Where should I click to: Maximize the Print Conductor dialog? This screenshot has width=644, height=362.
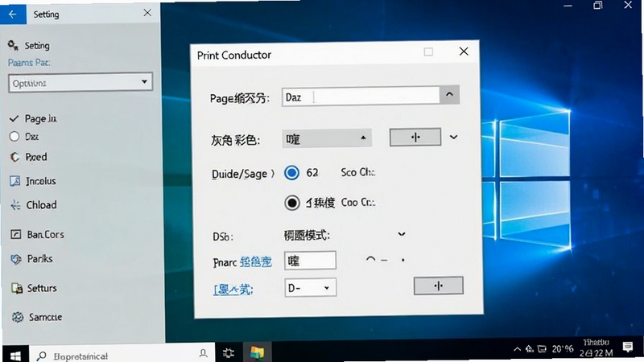(x=428, y=51)
